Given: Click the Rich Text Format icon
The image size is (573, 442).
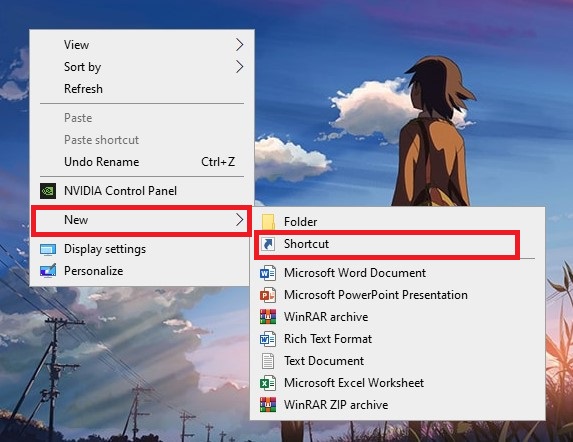Looking at the screenshot, I should (x=268, y=339).
